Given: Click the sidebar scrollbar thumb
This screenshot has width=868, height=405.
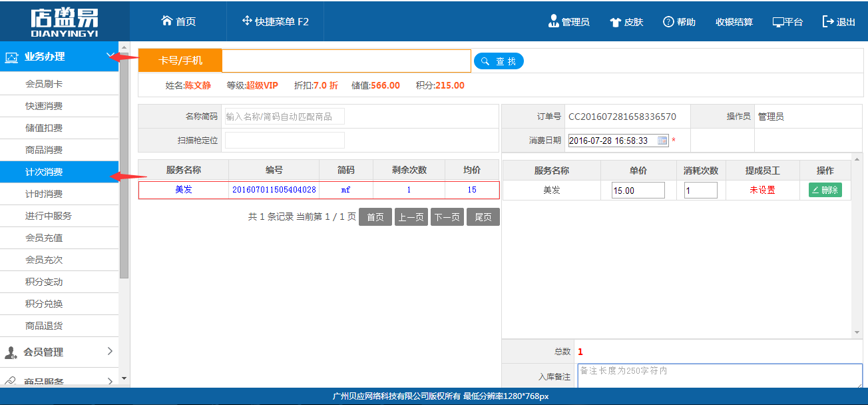Looking at the screenshot, I should coord(124,165).
